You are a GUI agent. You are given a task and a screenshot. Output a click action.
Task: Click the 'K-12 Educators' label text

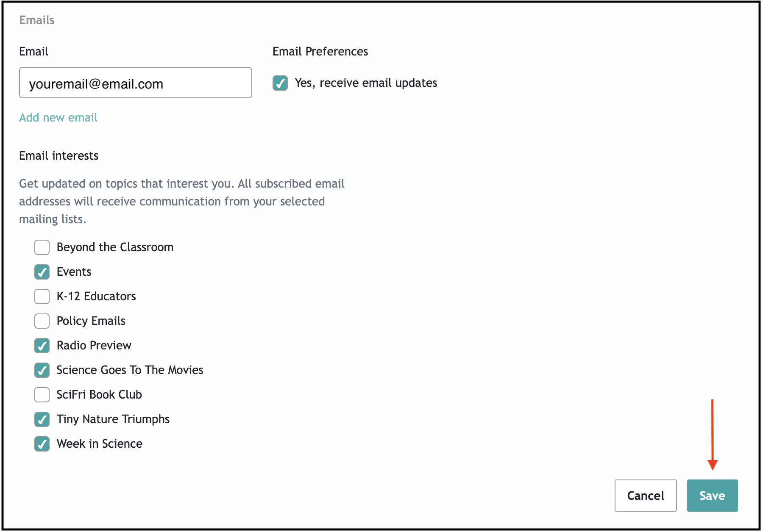(x=96, y=296)
